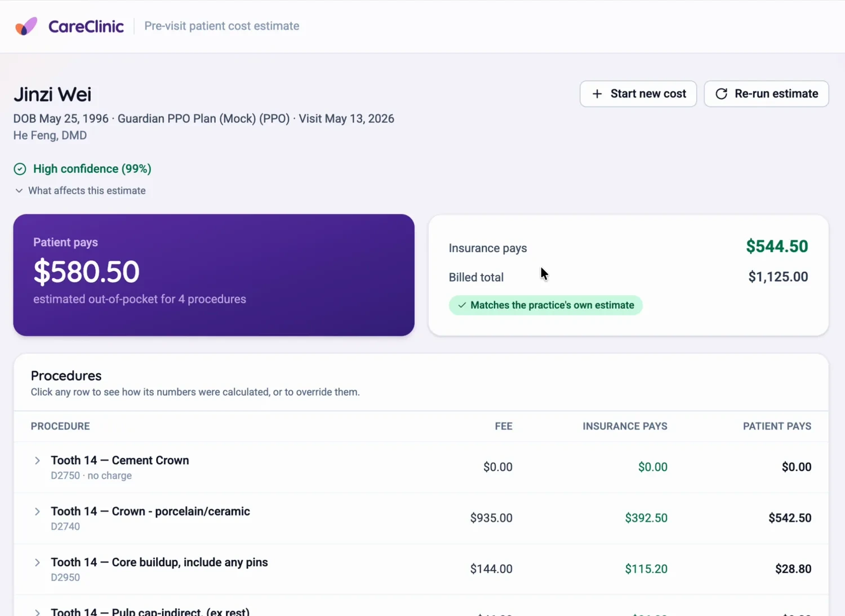The height and width of the screenshot is (616, 845).
Task: Click the Insurance pays $544.50 amount
Action: 777,246
